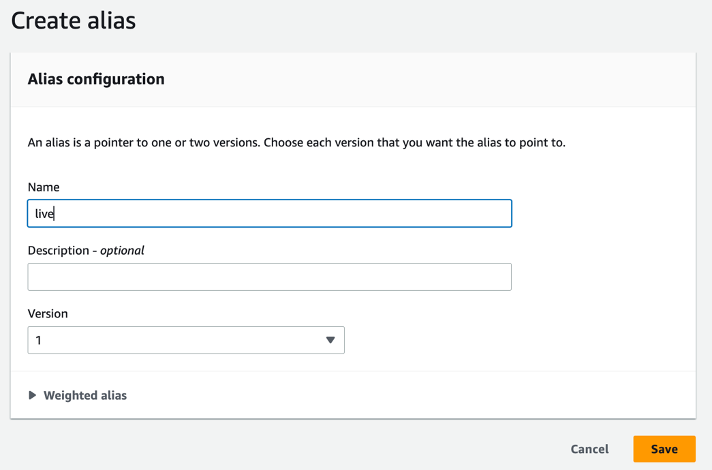Image resolution: width=712 pixels, height=470 pixels.
Task: Click the value 1 in Version selector
Action: tap(39, 340)
